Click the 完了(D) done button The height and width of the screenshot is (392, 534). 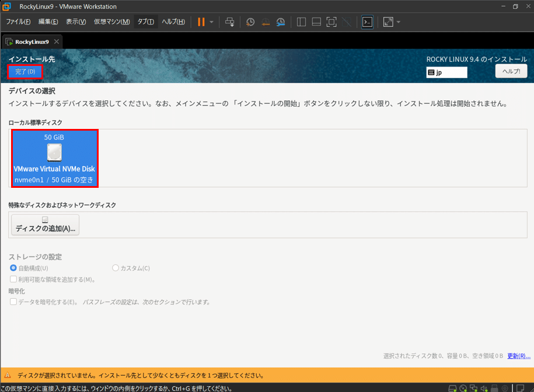point(25,72)
